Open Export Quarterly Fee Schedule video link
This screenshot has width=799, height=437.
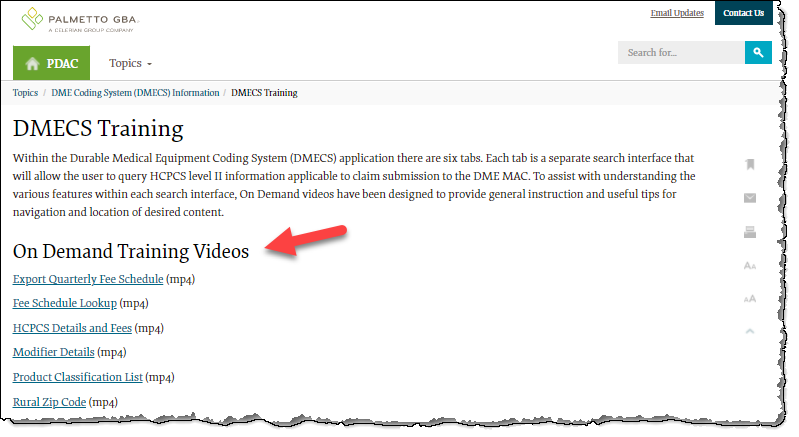[x=88, y=279]
